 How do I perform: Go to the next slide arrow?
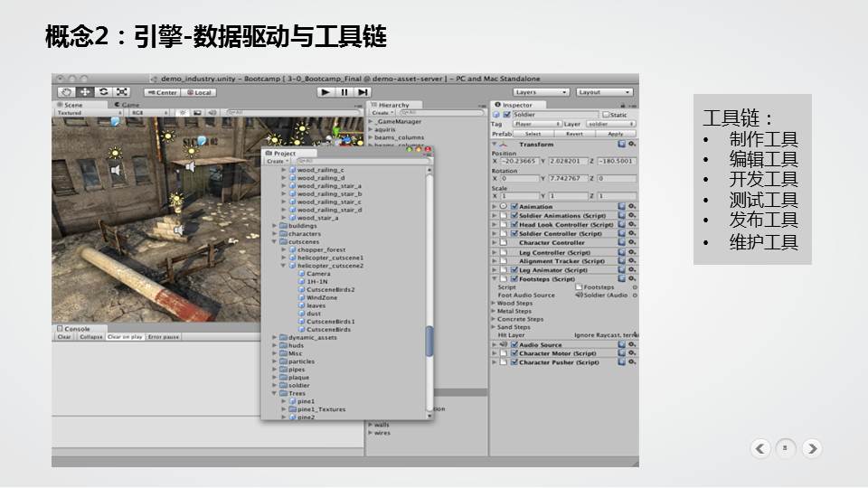tap(812, 448)
